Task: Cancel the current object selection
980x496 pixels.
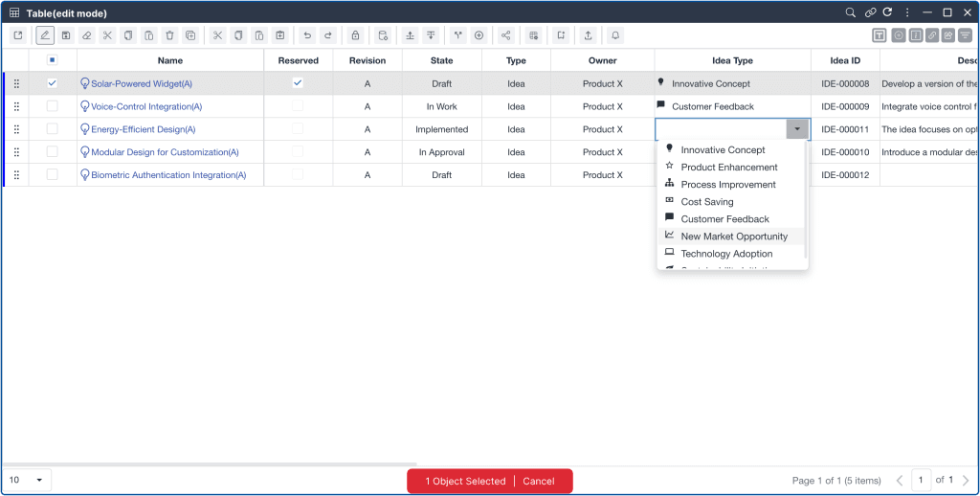Action: [x=539, y=482]
